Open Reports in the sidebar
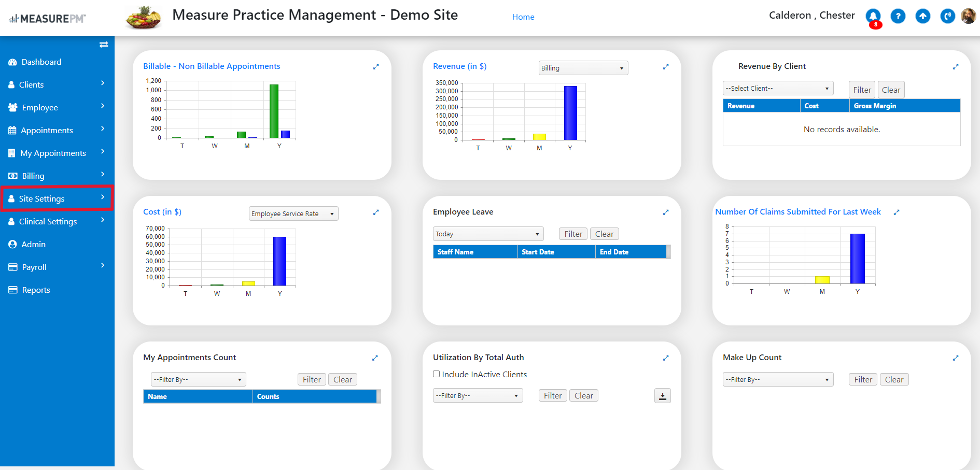The width and height of the screenshot is (980, 470). pyautogui.click(x=36, y=290)
